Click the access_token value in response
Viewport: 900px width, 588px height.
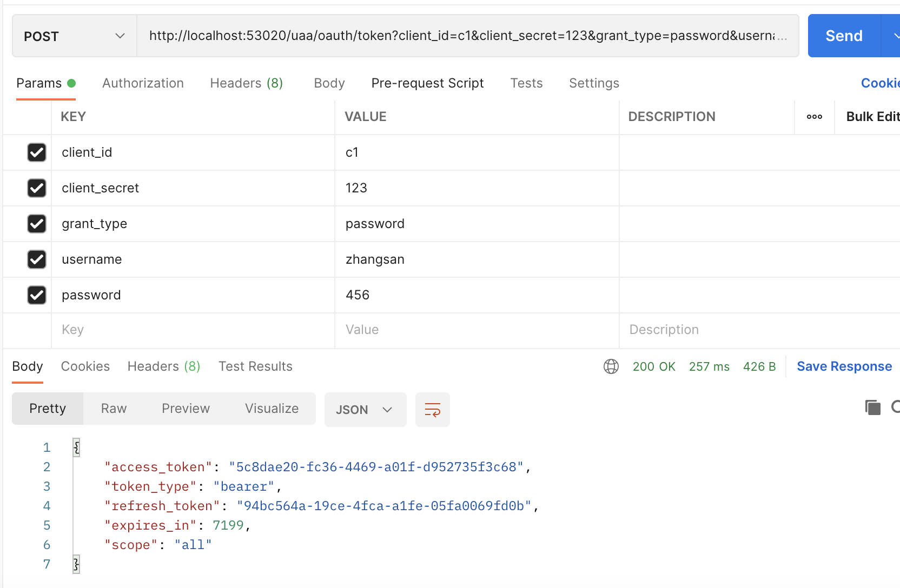[376, 467]
